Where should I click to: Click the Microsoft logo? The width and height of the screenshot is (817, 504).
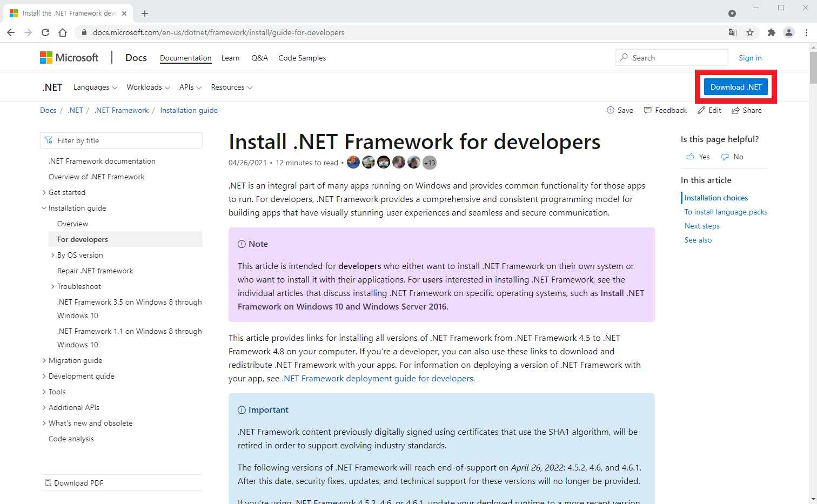(x=69, y=58)
